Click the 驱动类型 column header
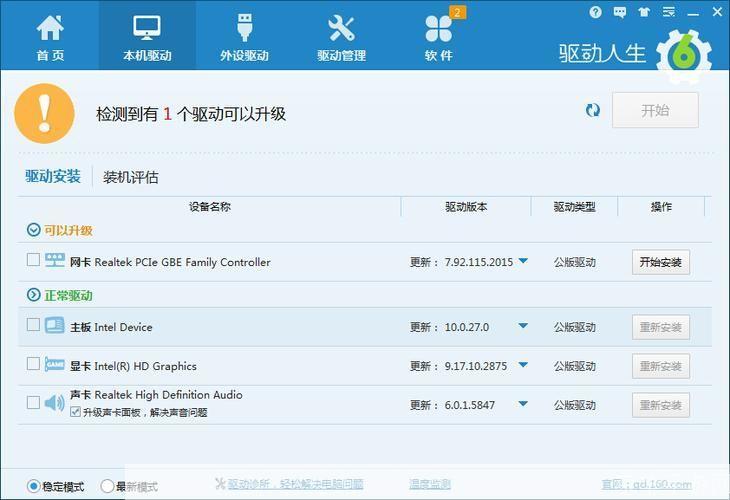 (x=575, y=207)
